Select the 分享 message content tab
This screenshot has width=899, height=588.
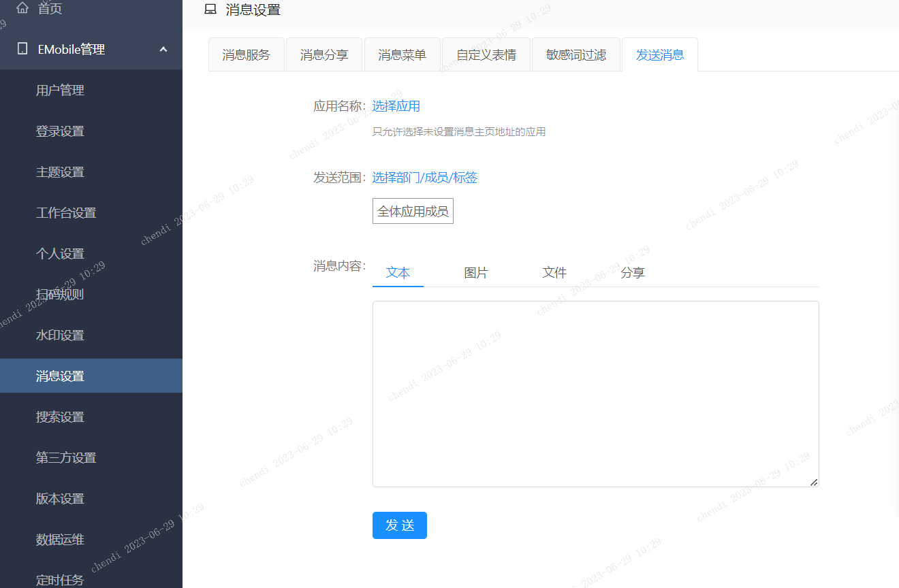(x=633, y=273)
